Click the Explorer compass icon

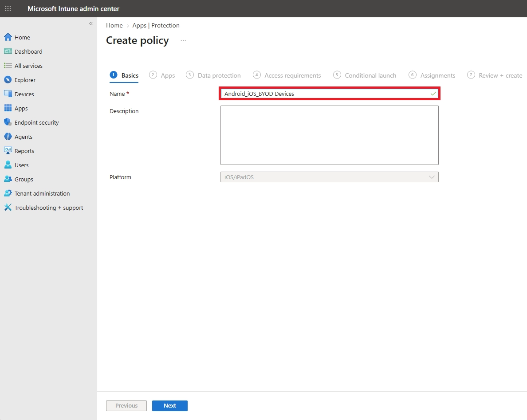(8, 80)
